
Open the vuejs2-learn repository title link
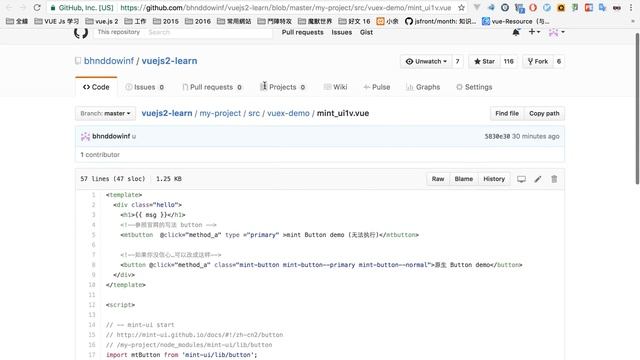click(169, 61)
